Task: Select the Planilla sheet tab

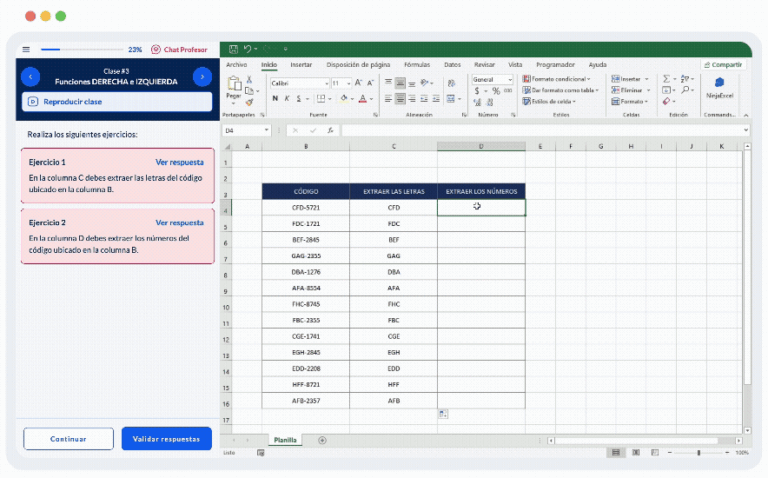Action: (x=285, y=440)
